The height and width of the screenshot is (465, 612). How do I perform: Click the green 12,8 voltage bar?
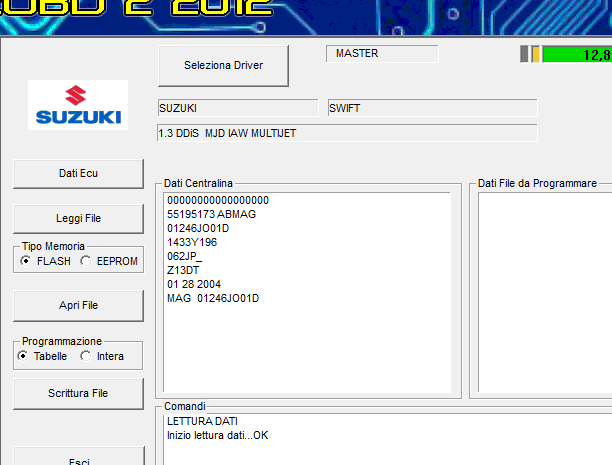click(577, 54)
